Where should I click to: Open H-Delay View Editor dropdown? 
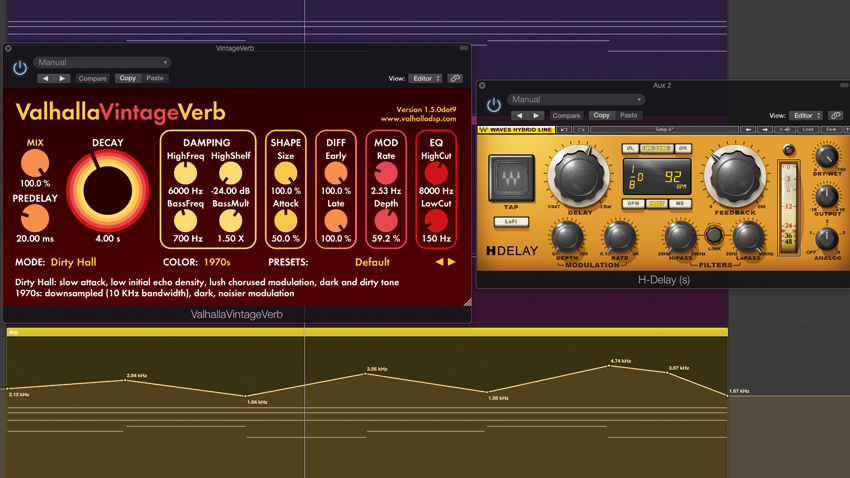click(x=806, y=115)
